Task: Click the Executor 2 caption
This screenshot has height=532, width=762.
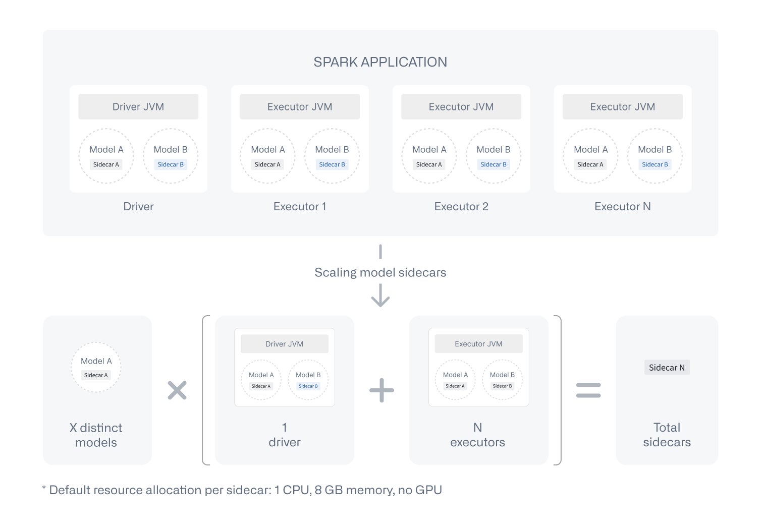Action: tap(461, 207)
